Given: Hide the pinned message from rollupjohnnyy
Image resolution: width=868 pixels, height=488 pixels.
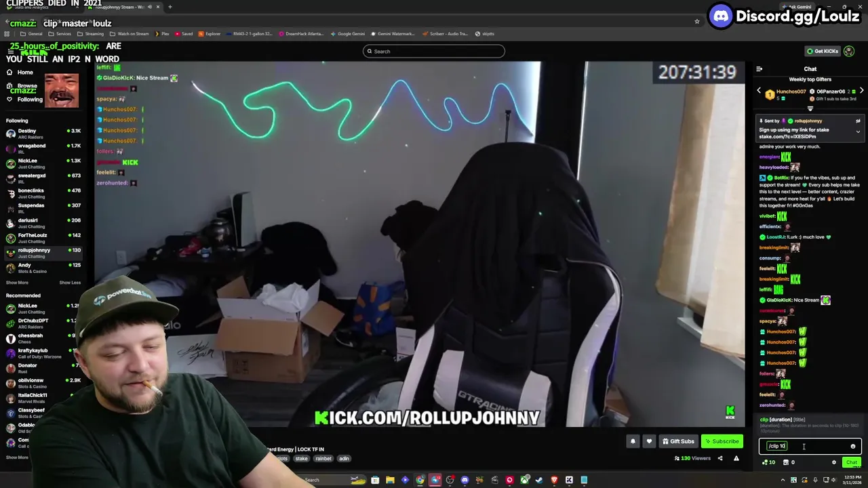Looking at the screenshot, I should click(x=858, y=121).
